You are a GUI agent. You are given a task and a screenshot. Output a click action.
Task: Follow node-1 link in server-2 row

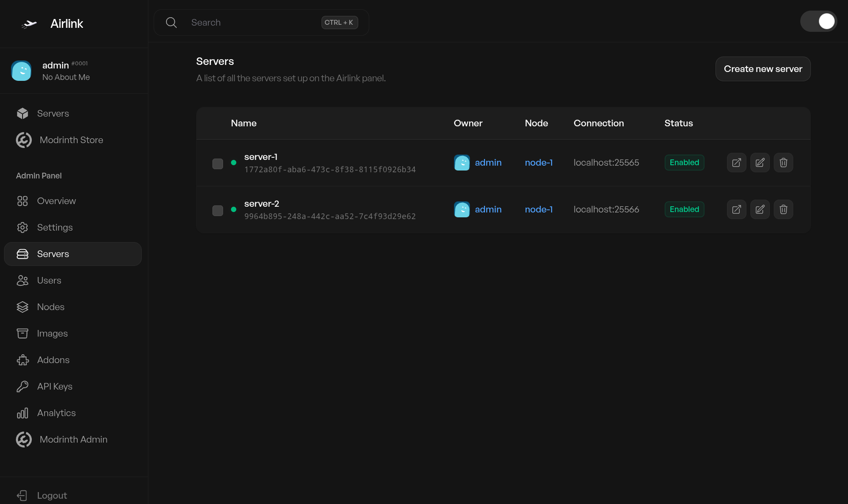(x=538, y=209)
